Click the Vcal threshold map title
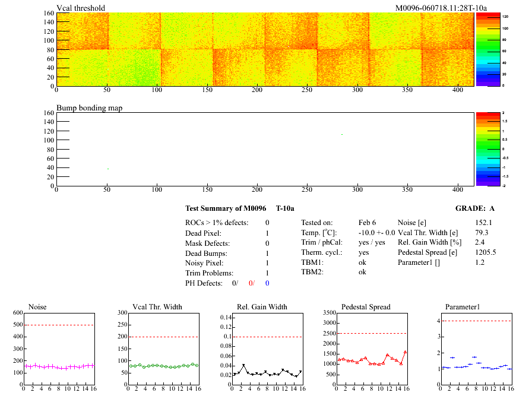The width and height of the screenshot is (532, 399). (81, 8)
